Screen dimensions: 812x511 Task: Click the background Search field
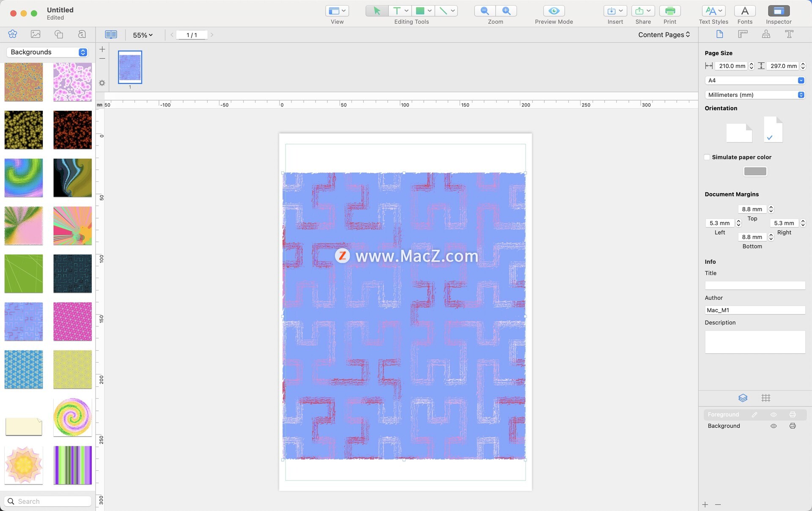48,501
